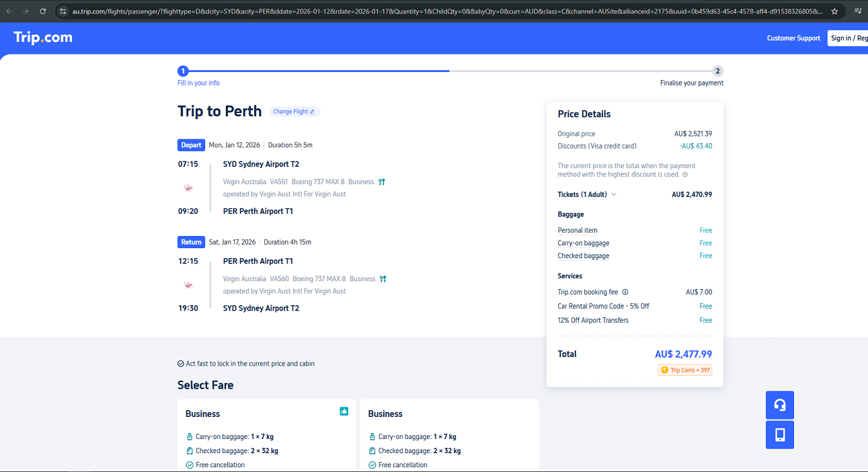Select the recommended Business fare card with thumbs-up

click(x=267, y=436)
